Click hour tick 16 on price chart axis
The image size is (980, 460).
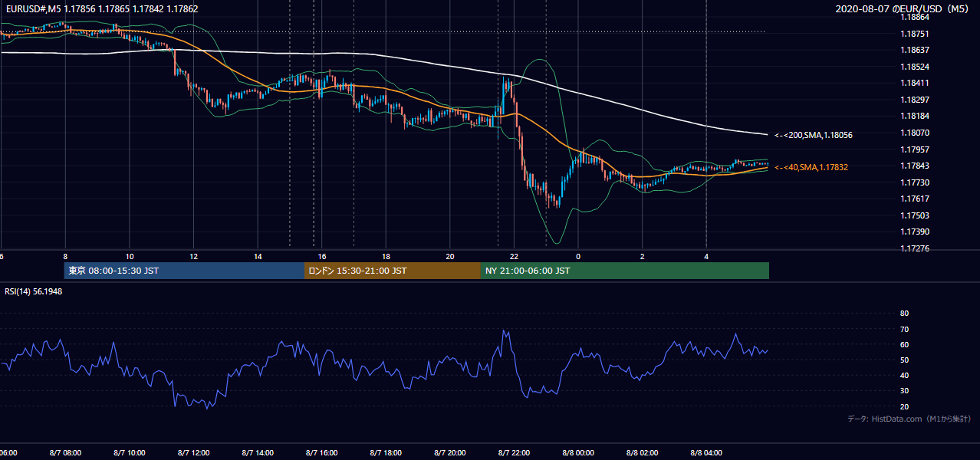tap(322, 257)
